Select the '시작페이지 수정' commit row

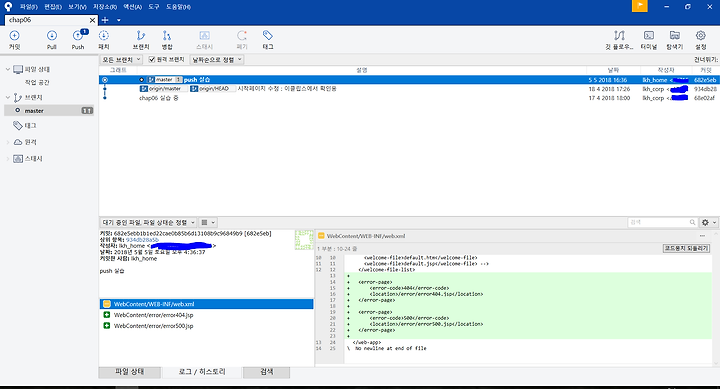[x=409, y=89]
